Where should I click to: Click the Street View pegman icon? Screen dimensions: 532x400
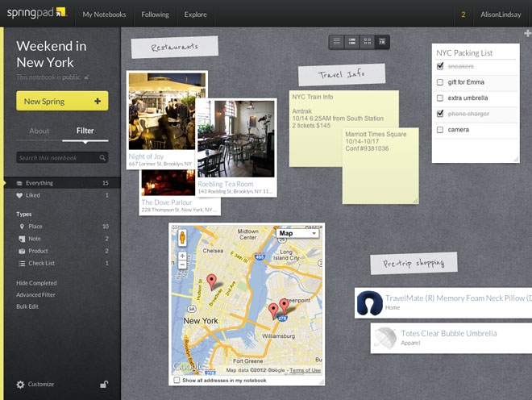pyautogui.click(x=182, y=238)
